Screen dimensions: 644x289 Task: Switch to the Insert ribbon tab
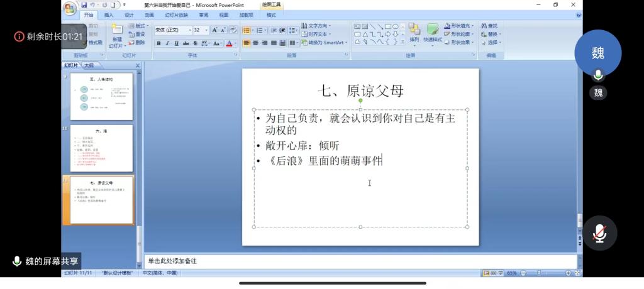109,14
